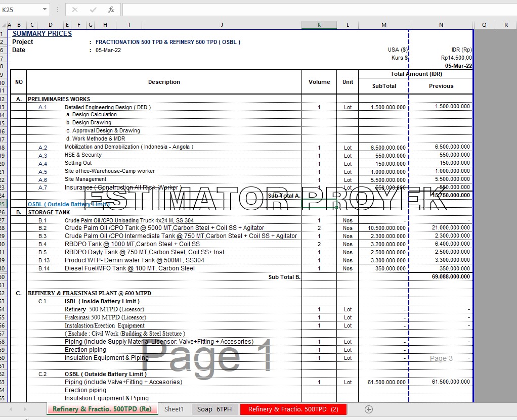Select the red Refinery & Fractio. 500TPD (2) tab
Image resolution: width=517 pixels, height=420 pixels.
tap(293, 409)
